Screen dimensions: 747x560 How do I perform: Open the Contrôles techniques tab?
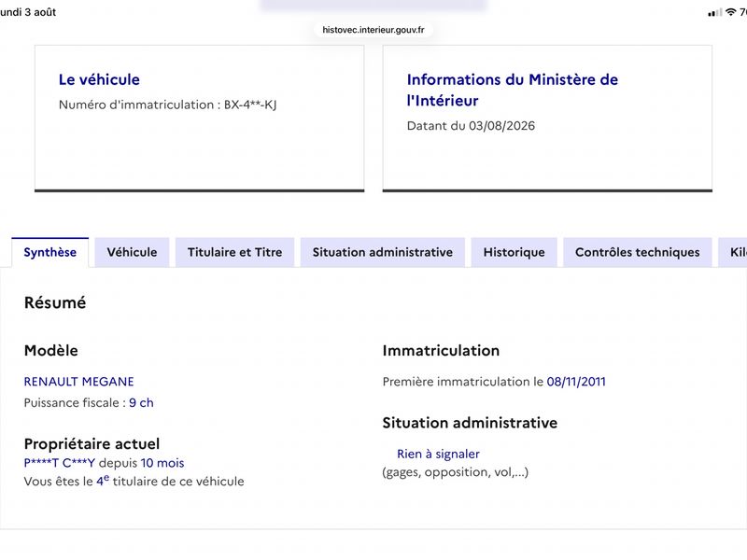[638, 252]
